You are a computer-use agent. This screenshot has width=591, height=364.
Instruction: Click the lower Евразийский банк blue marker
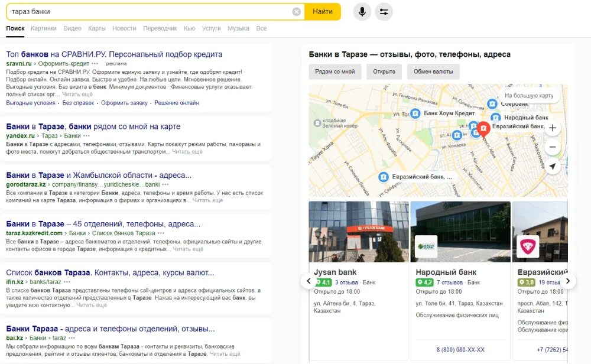[384, 177]
